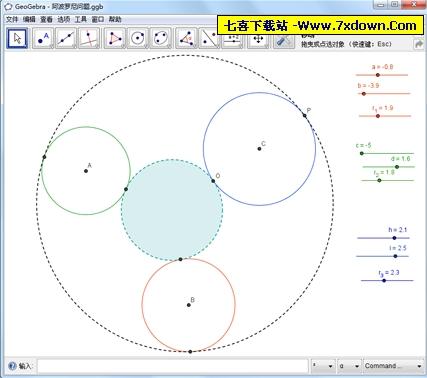Select the Polygon tool
Screen dimensions: 427x378
tap(115, 38)
